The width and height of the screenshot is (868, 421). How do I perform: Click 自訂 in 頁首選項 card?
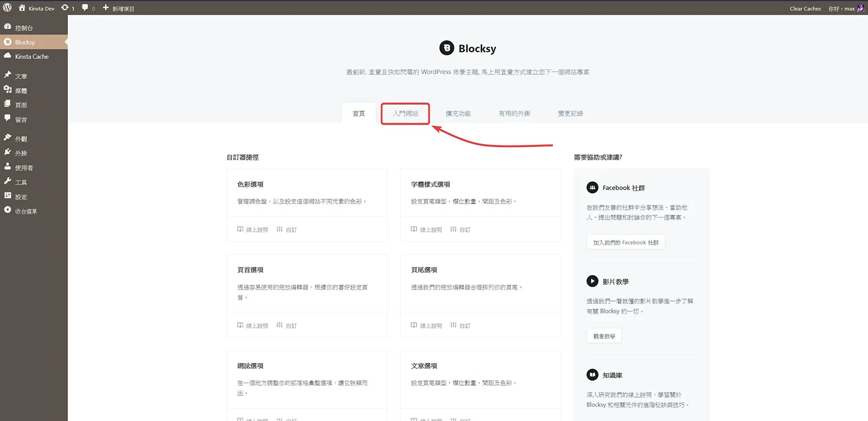point(286,326)
